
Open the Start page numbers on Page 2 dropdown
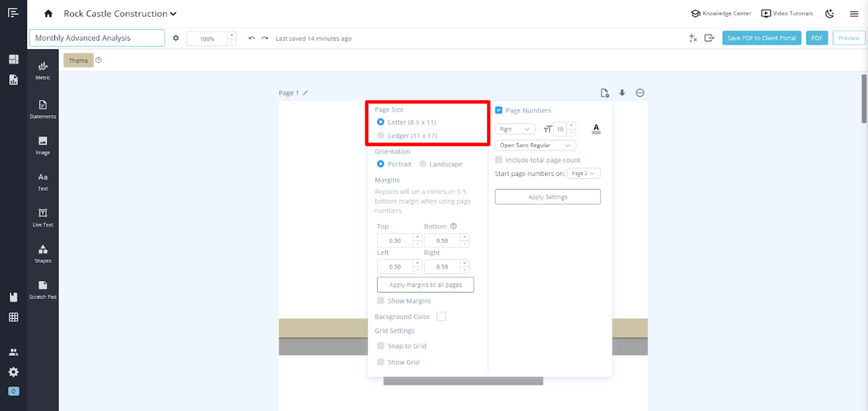584,173
